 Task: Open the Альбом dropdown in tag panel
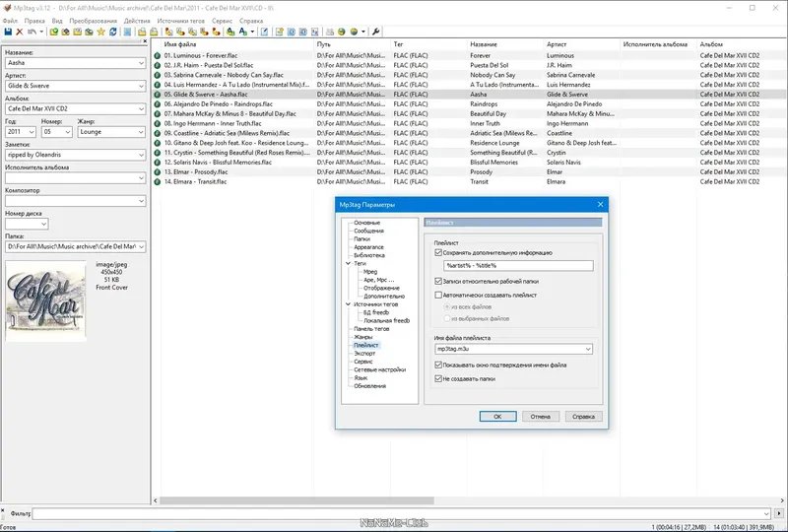click(x=141, y=108)
